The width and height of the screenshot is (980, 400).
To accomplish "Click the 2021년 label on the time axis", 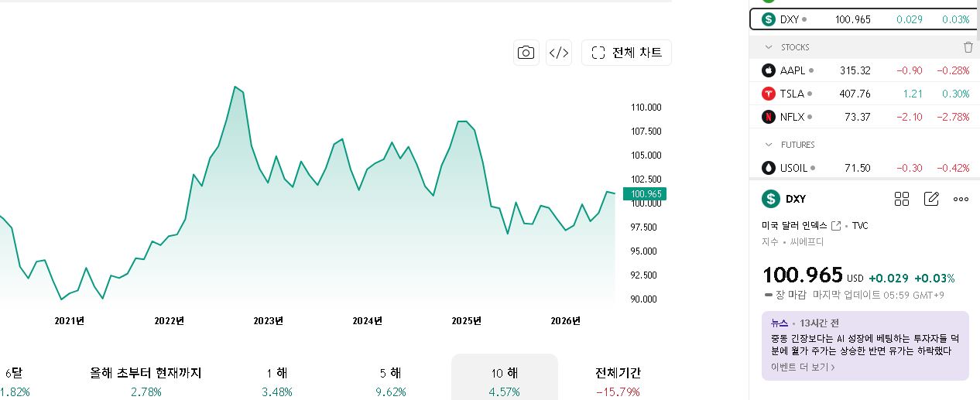I will coord(69,321).
